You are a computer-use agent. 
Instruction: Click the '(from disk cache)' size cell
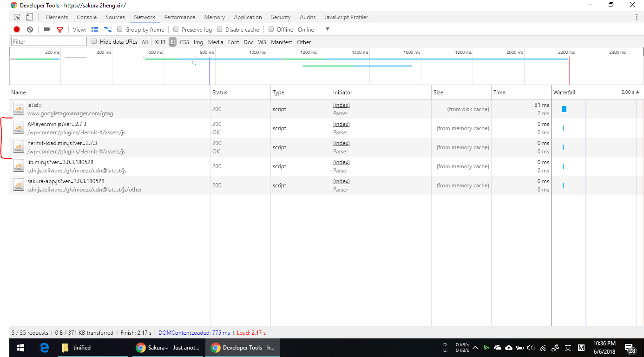468,109
